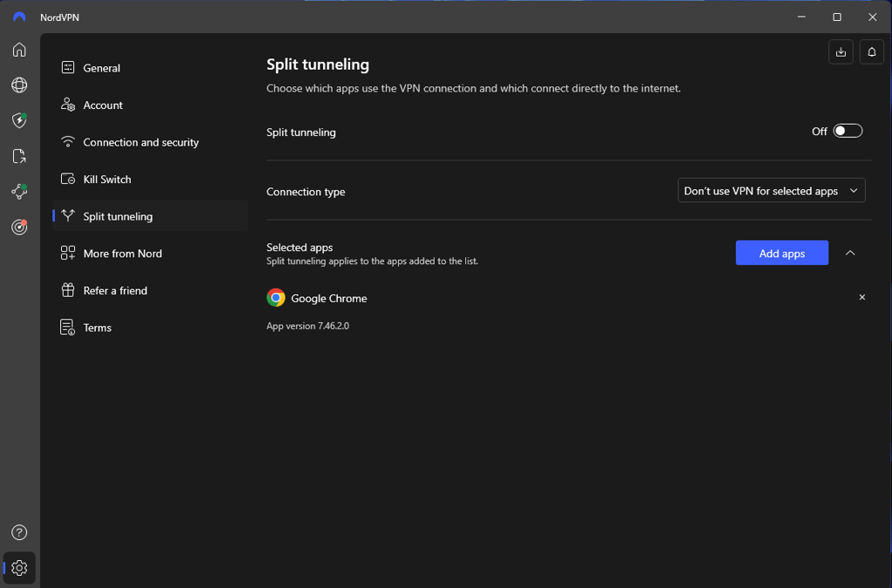The image size is (892, 588).
Task: Click the Off status label
Action: [819, 132]
